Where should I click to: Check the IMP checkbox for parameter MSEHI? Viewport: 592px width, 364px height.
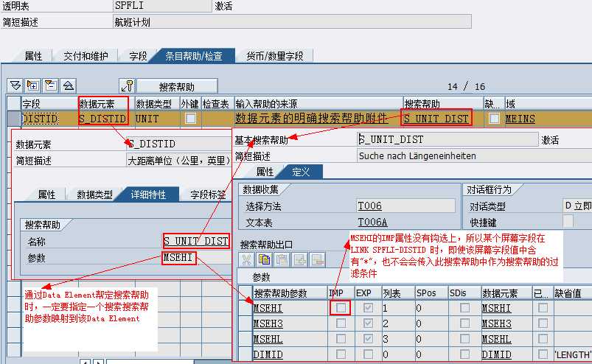pos(341,309)
